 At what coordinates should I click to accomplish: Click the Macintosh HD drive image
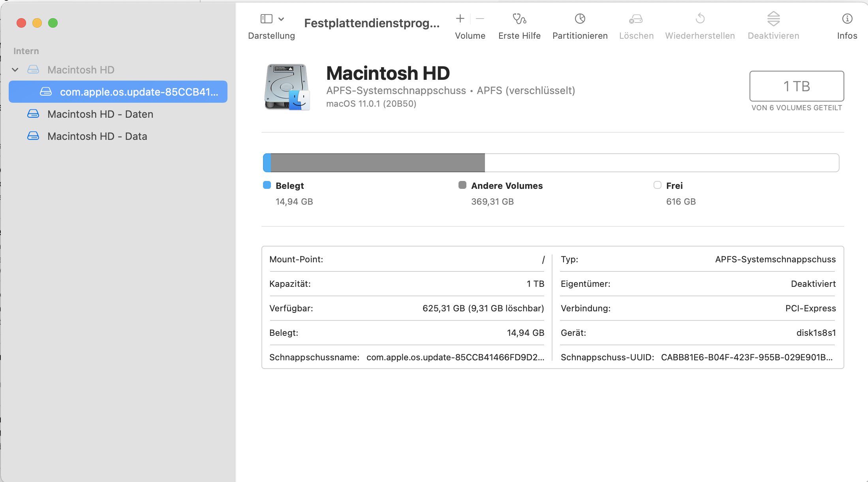point(287,87)
